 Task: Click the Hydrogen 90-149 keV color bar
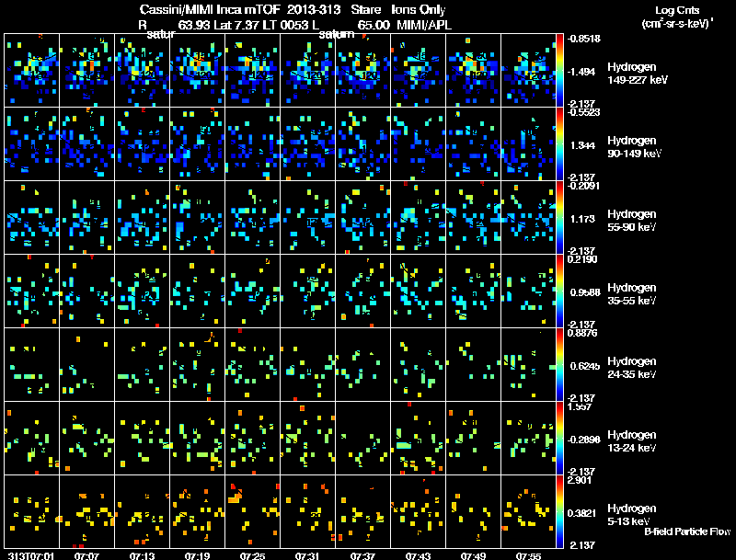point(559,144)
